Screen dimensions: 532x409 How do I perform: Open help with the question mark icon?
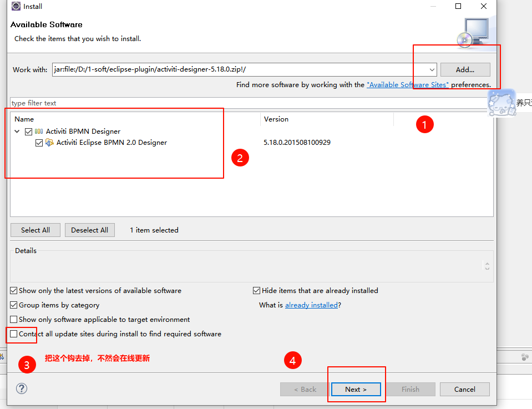click(22, 388)
